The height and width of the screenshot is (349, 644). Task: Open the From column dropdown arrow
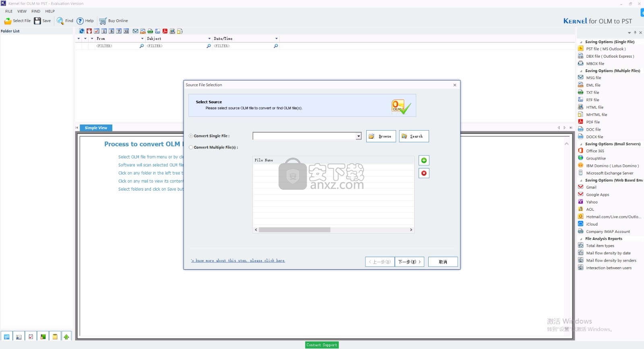pyautogui.click(x=142, y=39)
